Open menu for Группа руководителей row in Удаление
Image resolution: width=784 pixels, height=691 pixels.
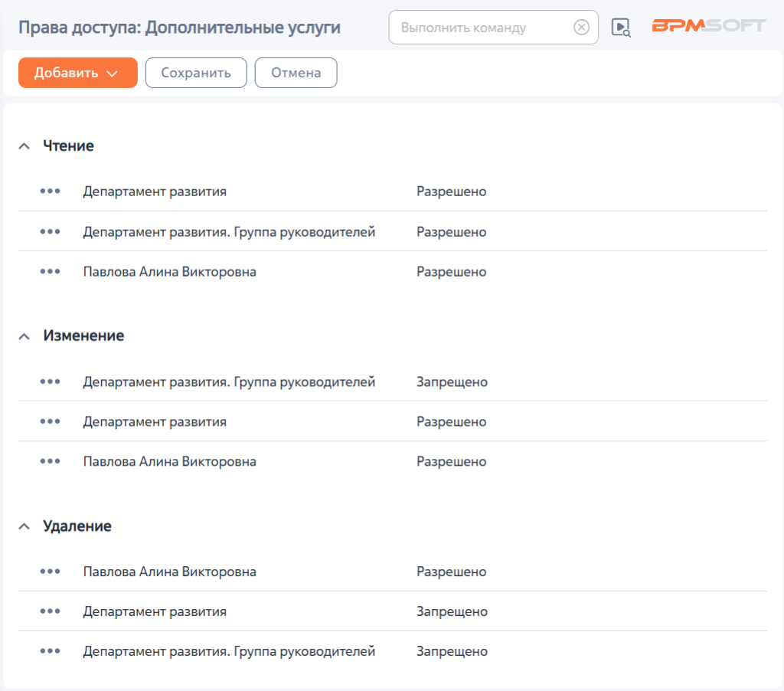coord(50,651)
